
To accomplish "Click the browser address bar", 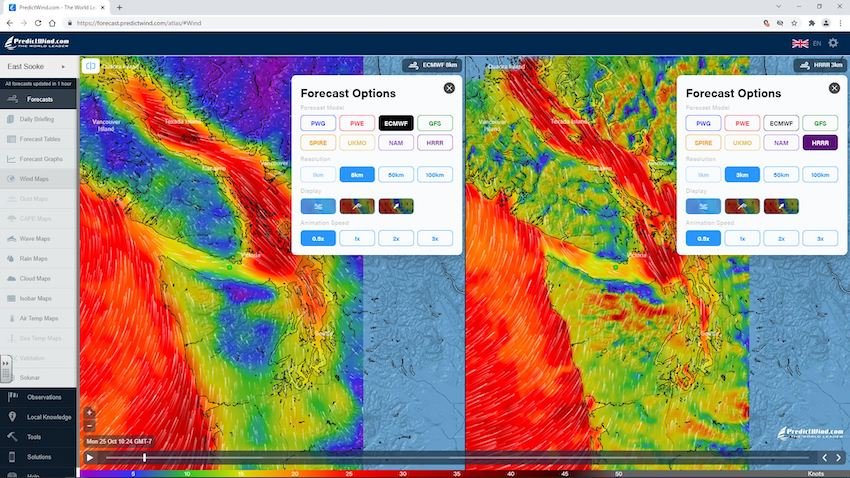I will [412, 23].
